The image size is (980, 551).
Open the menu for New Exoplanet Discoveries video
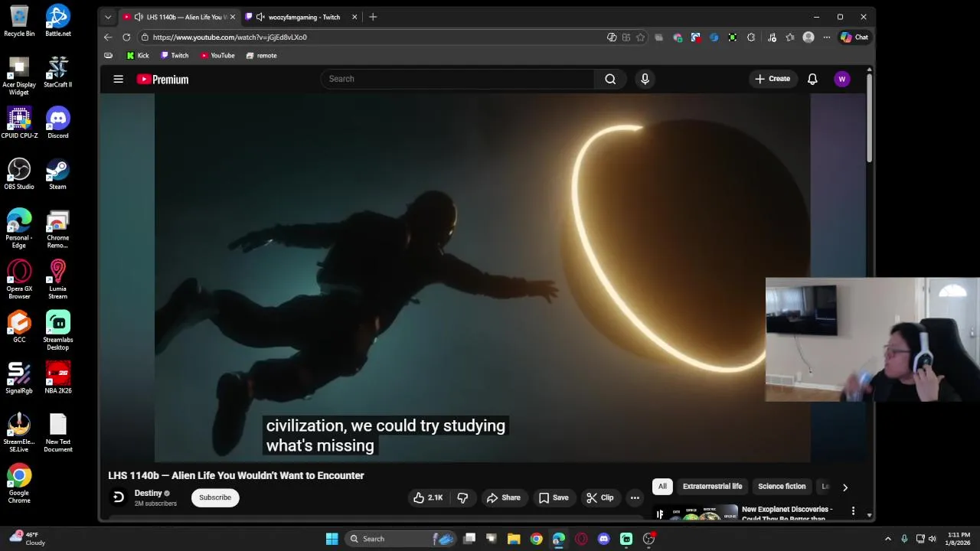pyautogui.click(x=853, y=510)
